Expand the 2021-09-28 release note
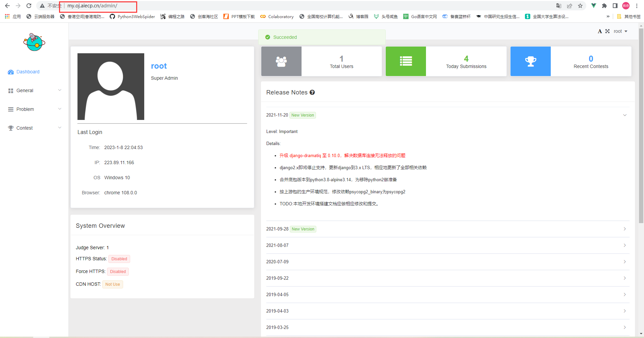Image resolution: width=644 pixels, height=338 pixels. [x=448, y=229]
